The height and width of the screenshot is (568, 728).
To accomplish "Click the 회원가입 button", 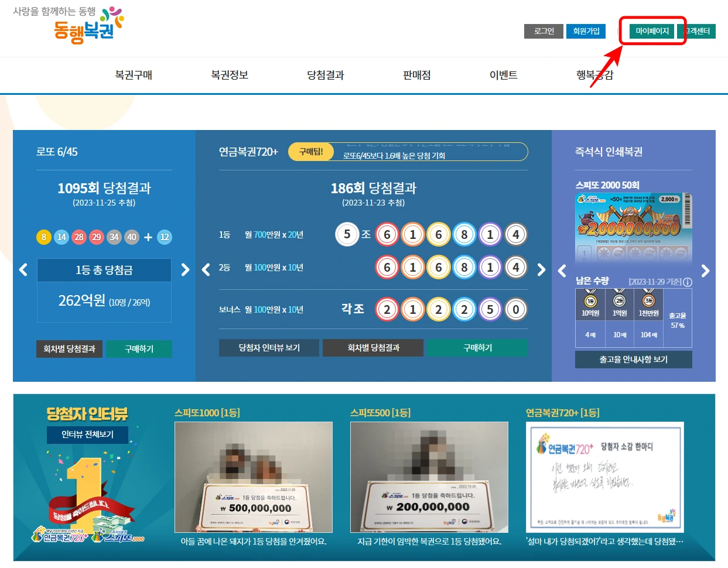I will [x=586, y=31].
